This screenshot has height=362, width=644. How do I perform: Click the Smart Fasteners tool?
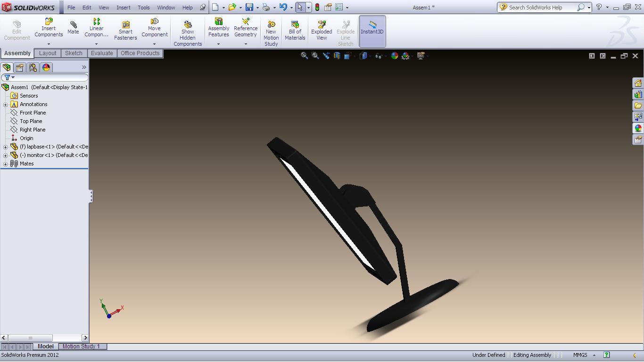(x=125, y=31)
